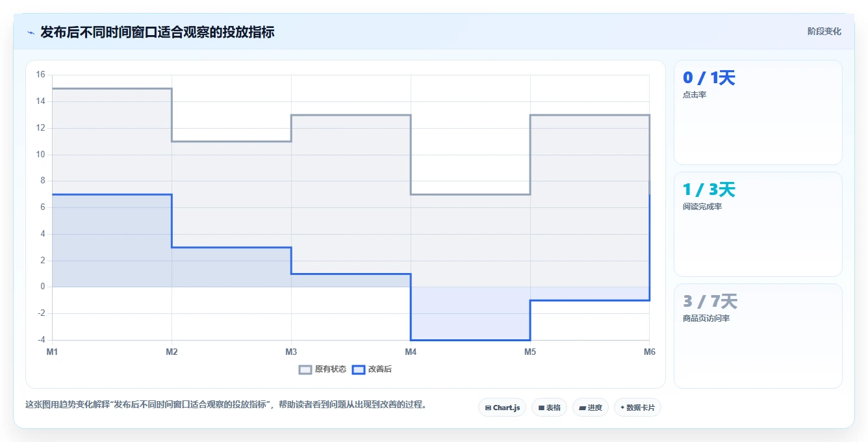
Task: Click the M5 x-axis label
Action: [x=530, y=352]
